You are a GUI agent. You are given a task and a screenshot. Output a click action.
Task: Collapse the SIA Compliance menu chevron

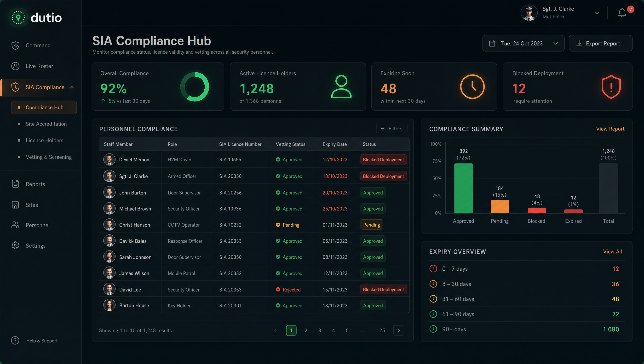pos(72,87)
